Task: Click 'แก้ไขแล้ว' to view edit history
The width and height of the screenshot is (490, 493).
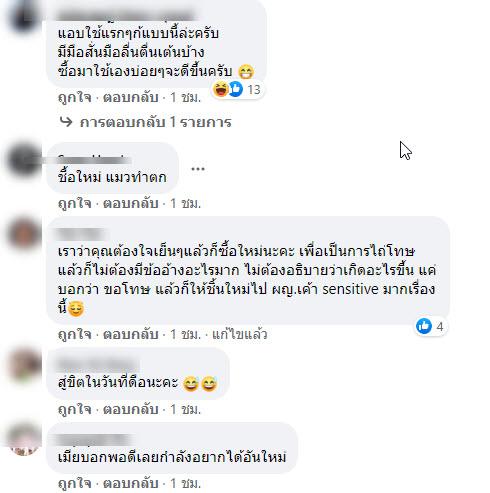Action: 240,334
